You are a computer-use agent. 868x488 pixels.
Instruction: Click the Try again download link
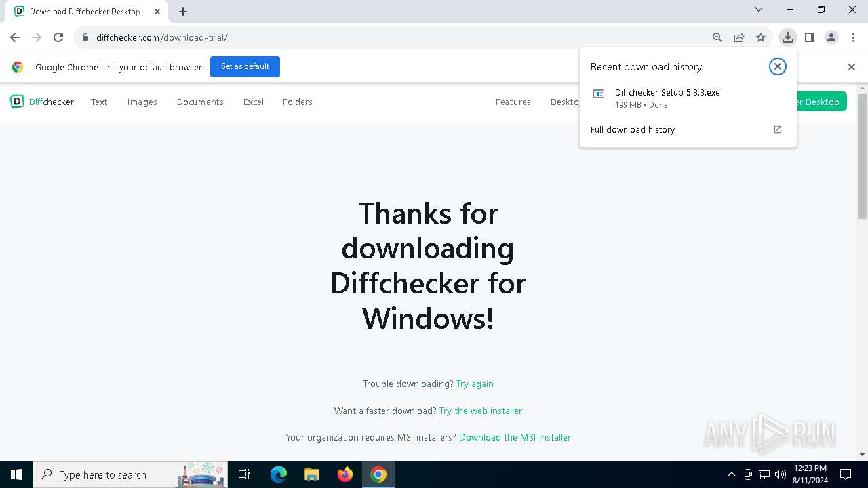pyautogui.click(x=475, y=384)
